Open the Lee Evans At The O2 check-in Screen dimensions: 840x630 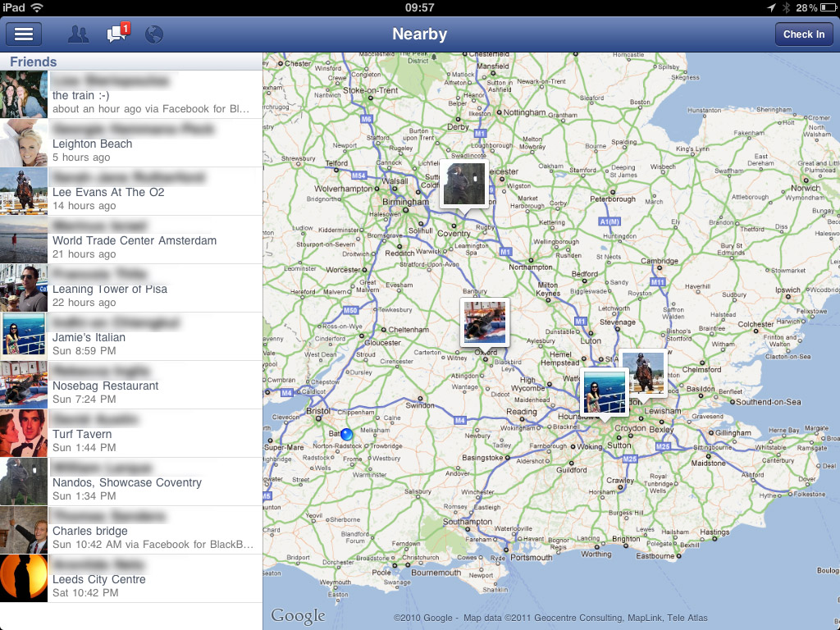pyautogui.click(x=131, y=191)
